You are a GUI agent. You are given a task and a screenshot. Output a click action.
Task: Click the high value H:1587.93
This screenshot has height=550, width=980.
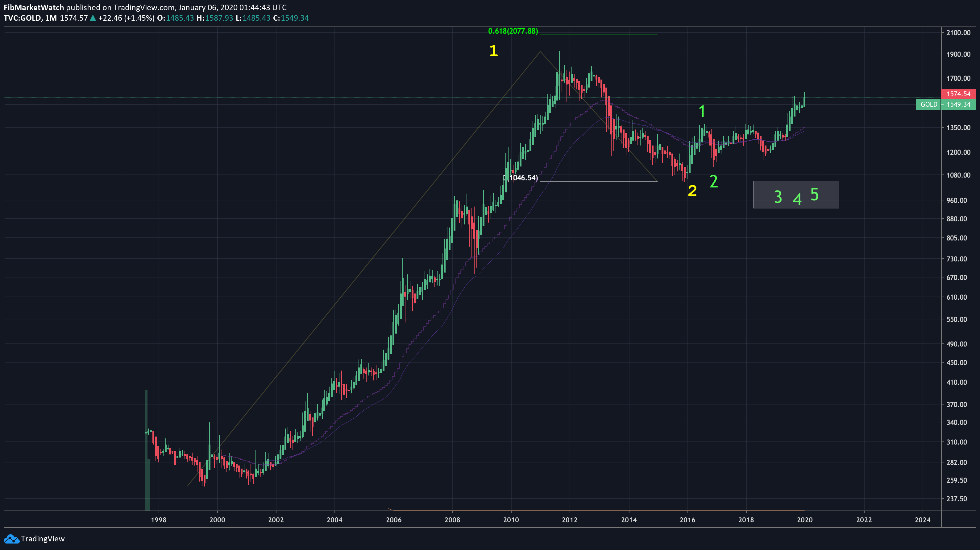(x=215, y=18)
